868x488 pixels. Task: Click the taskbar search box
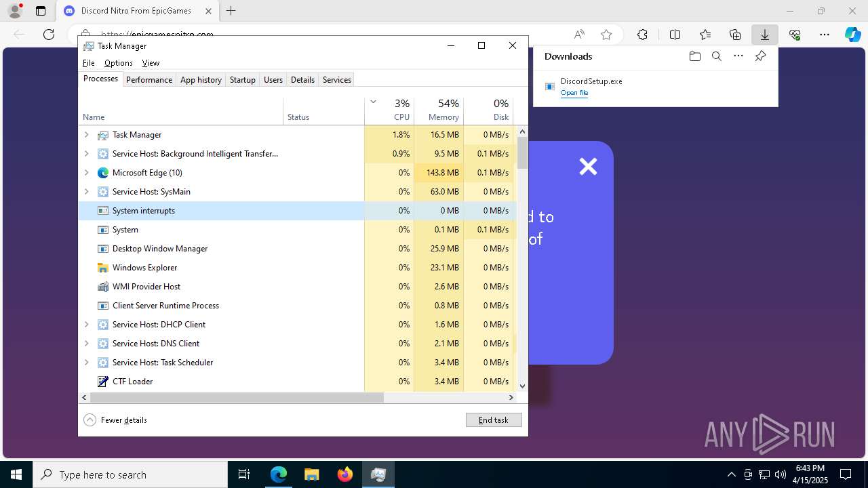coord(130,474)
